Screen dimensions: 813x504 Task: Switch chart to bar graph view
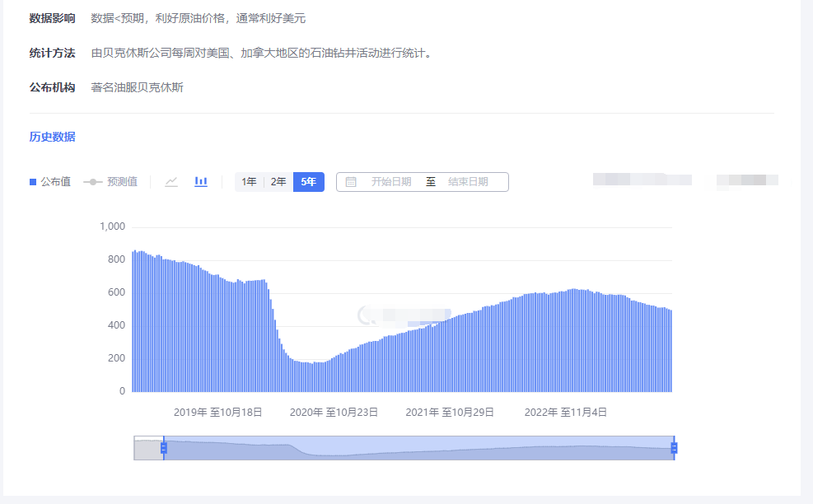point(201,182)
